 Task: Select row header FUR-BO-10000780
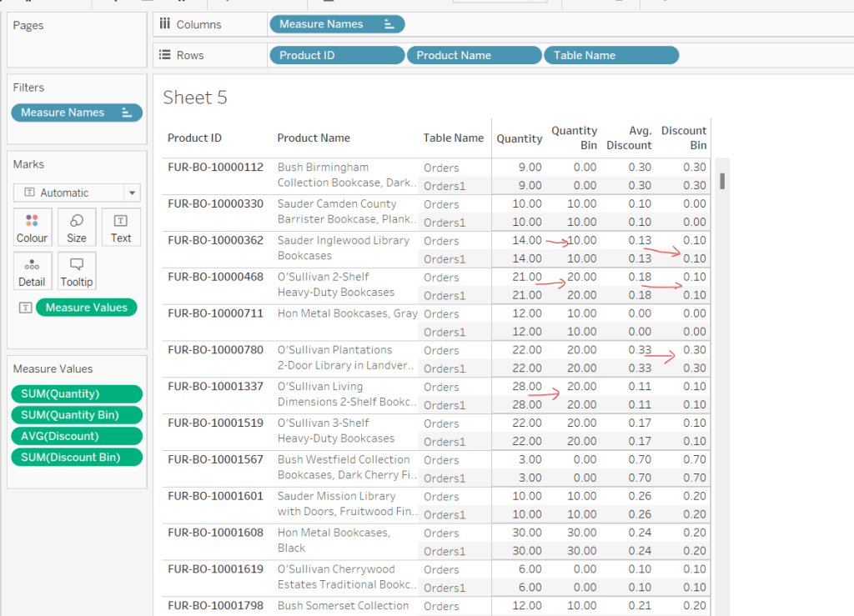[215, 350]
